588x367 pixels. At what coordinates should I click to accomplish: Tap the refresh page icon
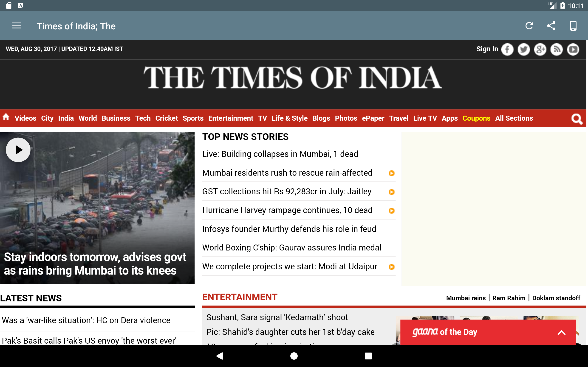coord(529,26)
